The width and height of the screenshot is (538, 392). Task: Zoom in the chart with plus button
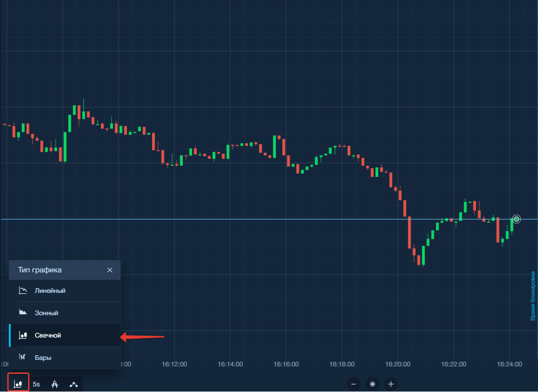coord(391,384)
